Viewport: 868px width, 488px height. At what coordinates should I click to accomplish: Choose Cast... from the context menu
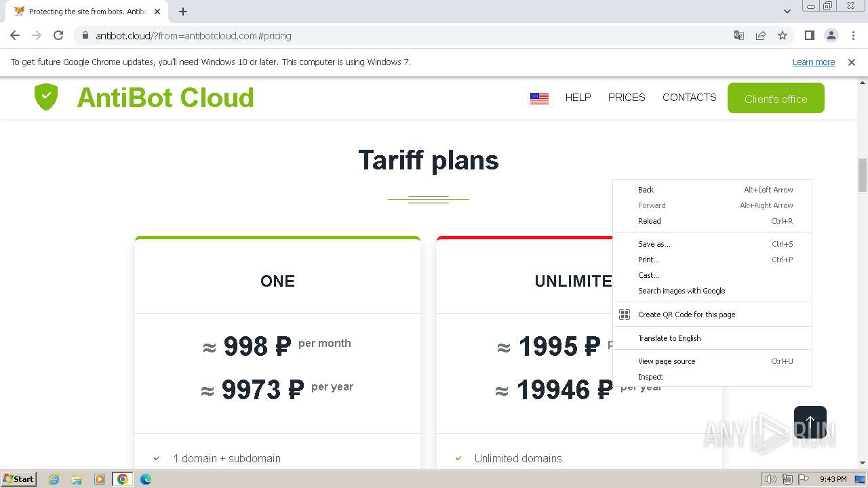coord(712,275)
